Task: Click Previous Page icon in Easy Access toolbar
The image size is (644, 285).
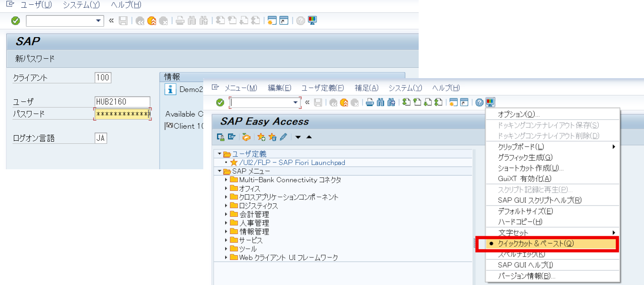Action: pyautogui.click(x=417, y=102)
